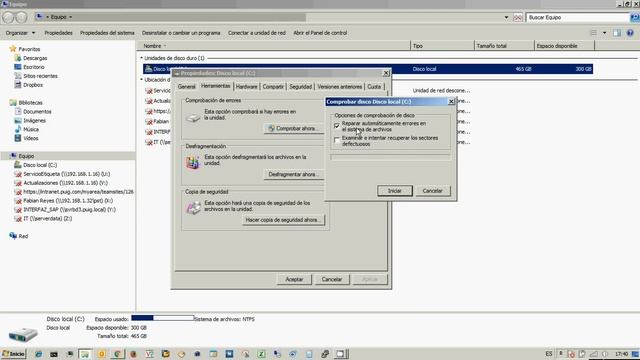Open the Seguridad tab

pos(300,87)
